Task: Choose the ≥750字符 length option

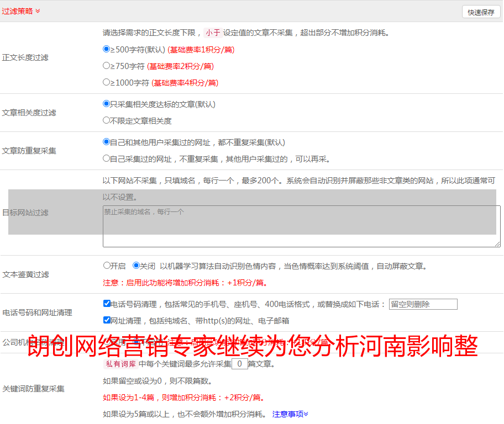Action: pyautogui.click(x=107, y=66)
